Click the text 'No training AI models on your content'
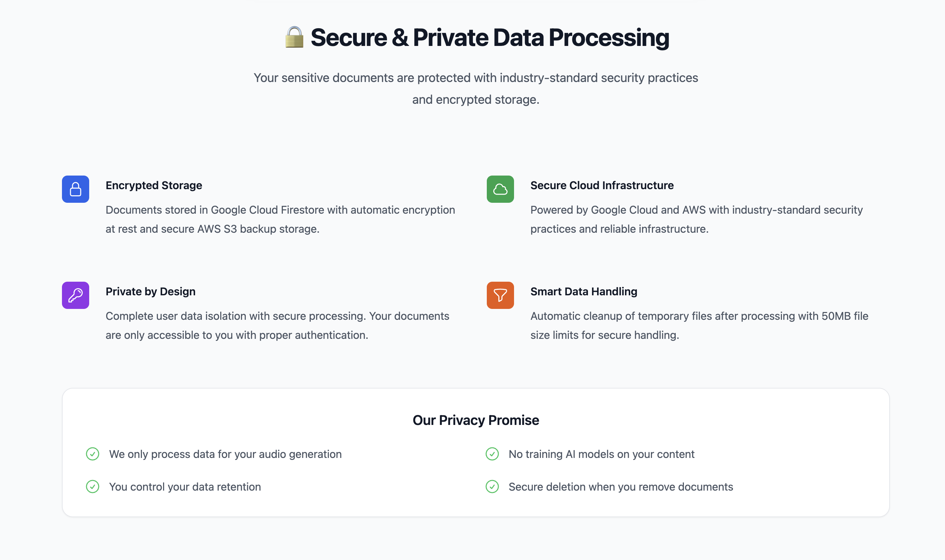Viewport: 945px width, 560px height. click(602, 454)
